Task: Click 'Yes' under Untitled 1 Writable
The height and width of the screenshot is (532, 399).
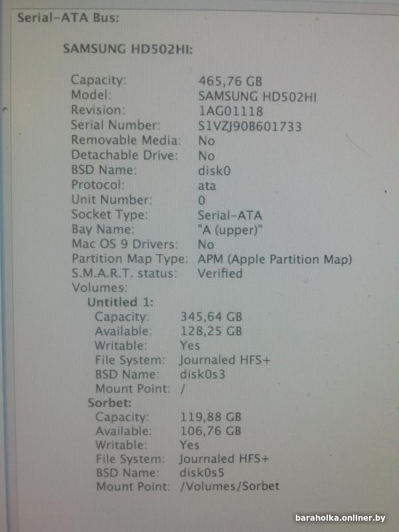Action: [x=190, y=345]
